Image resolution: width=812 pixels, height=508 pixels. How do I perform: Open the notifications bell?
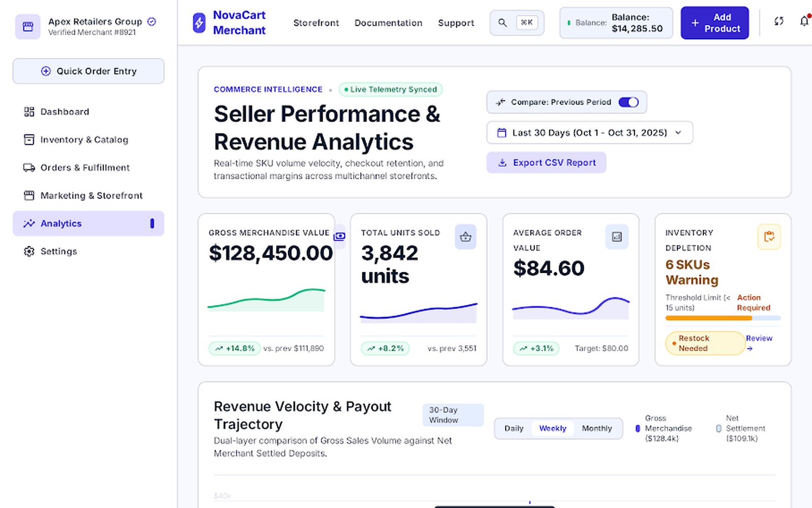804,21
